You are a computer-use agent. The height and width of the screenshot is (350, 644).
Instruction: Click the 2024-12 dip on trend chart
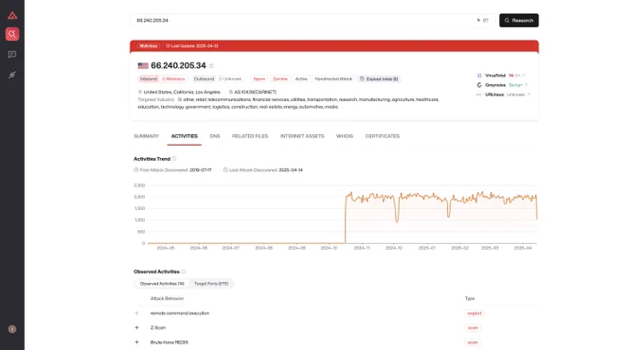point(397,220)
